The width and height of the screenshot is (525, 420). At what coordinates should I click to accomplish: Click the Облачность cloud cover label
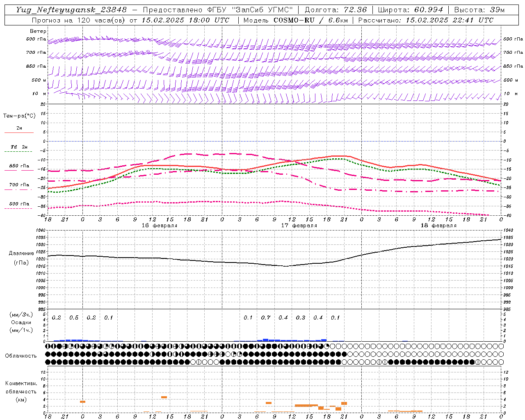(21, 356)
